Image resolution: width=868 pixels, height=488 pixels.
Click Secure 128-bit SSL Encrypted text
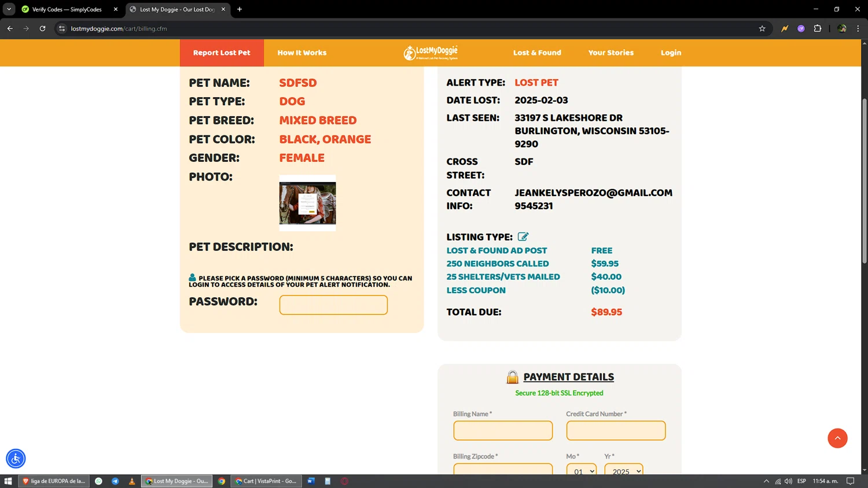559,393
